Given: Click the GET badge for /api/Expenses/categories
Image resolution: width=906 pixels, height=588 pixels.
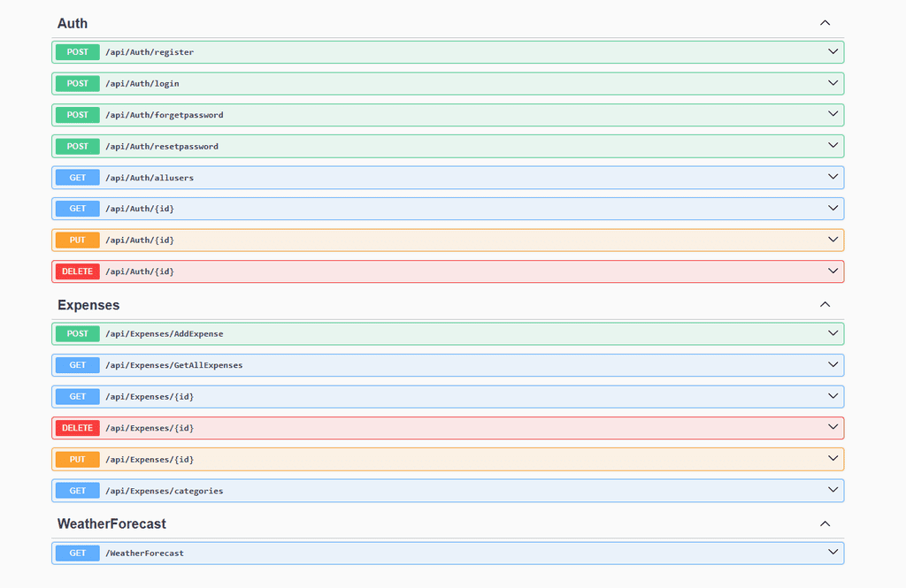Looking at the screenshot, I should point(78,491).
